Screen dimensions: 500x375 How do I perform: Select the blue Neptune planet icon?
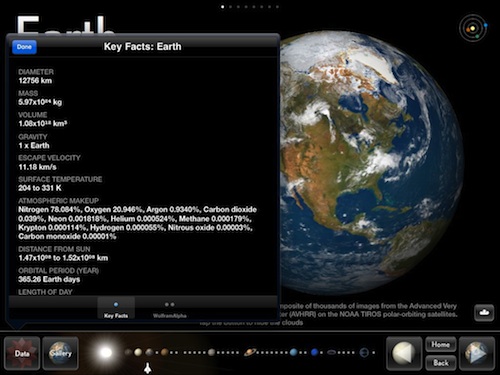pyautogui.click(x=314, y=352)
